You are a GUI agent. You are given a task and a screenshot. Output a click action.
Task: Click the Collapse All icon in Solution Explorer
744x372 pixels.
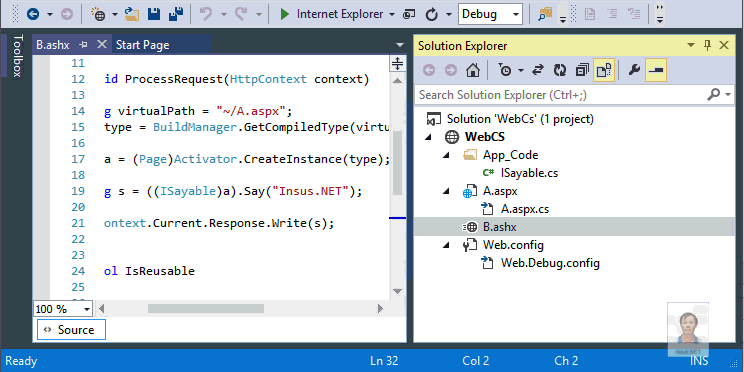click(582, 71)
